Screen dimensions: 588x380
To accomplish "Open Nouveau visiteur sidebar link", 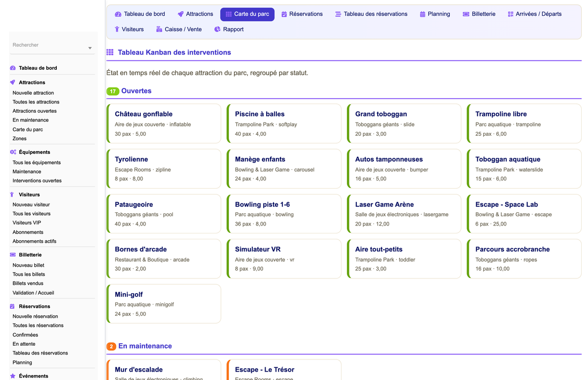I will (x=31, y=204).
